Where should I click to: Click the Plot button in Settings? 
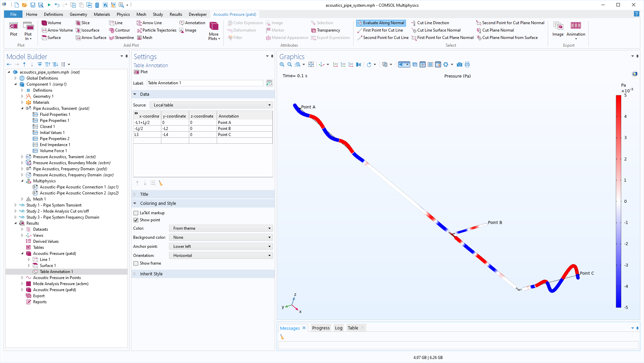coord(141,72)
